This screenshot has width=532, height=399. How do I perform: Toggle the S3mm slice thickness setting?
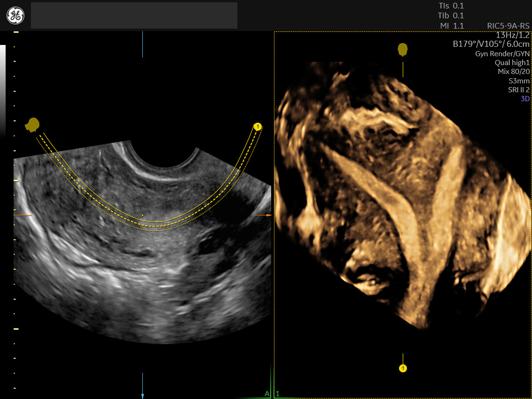coord(520,81)
